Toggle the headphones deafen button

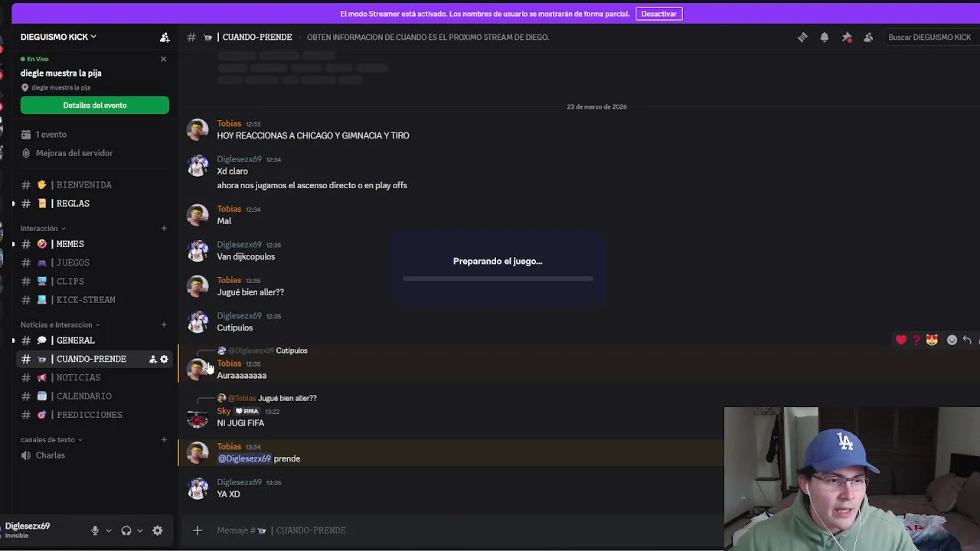(x=126, y=530)
